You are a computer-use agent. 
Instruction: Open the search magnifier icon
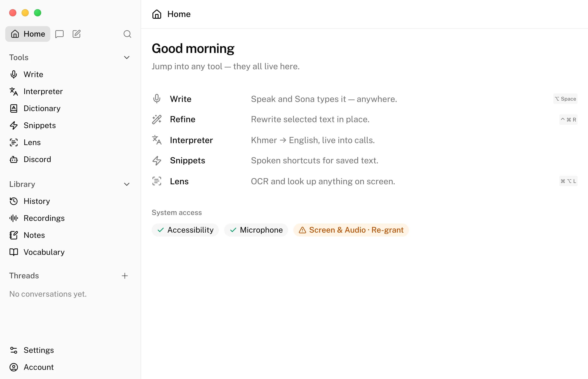pos(127,34)
